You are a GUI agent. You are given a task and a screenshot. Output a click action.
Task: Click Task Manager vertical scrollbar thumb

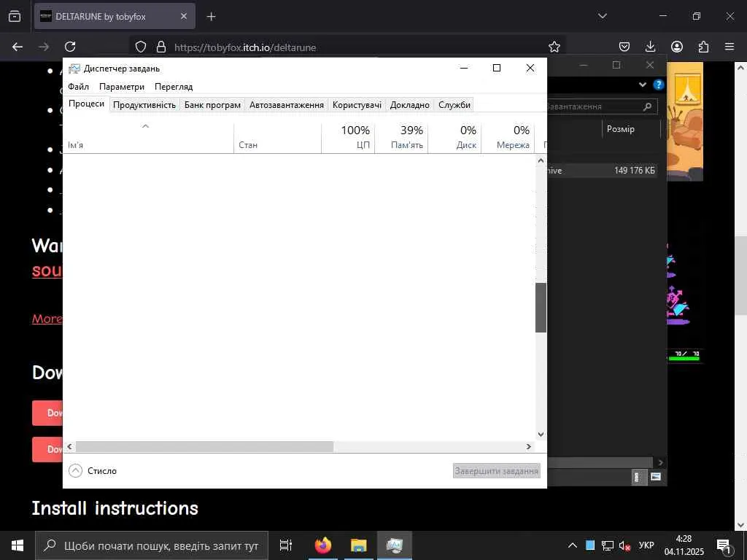(x=541, y=308)
